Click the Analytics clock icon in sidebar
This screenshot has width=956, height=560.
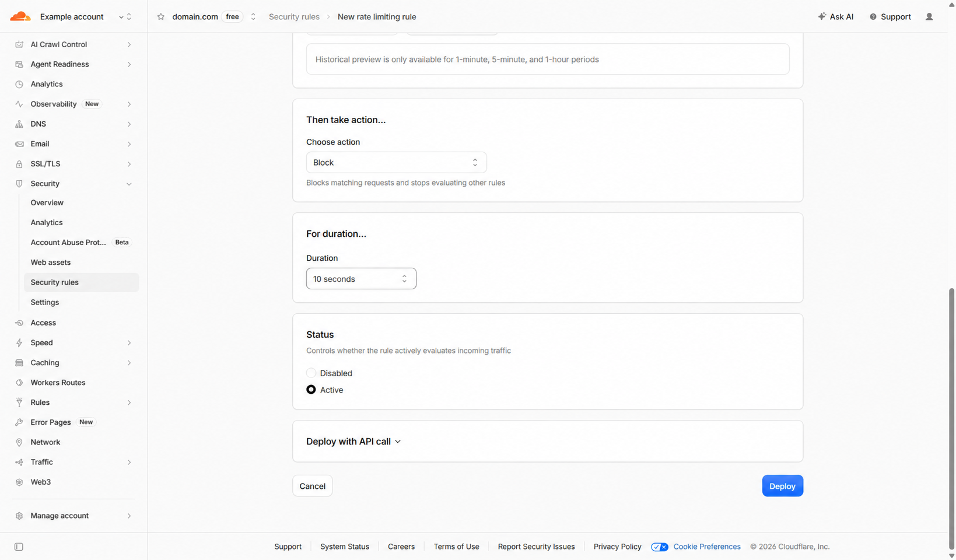(19, 84)
